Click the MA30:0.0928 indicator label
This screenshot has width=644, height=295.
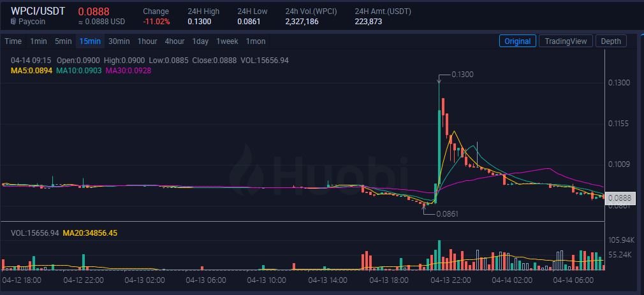click(128, 71)
